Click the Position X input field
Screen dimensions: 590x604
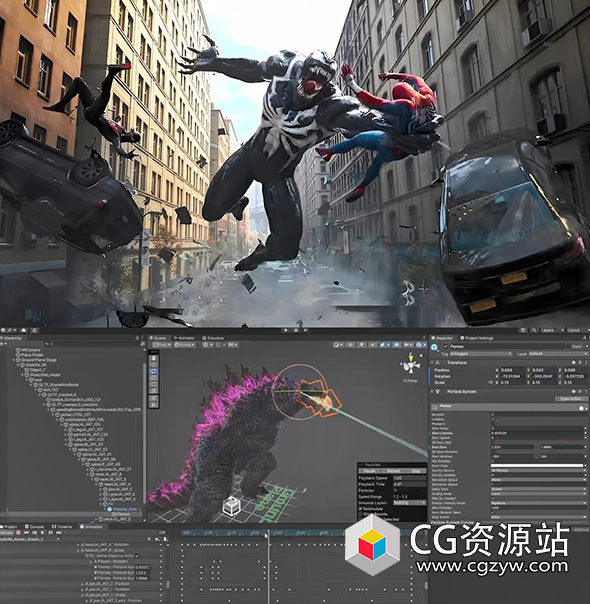pos(512,370)
